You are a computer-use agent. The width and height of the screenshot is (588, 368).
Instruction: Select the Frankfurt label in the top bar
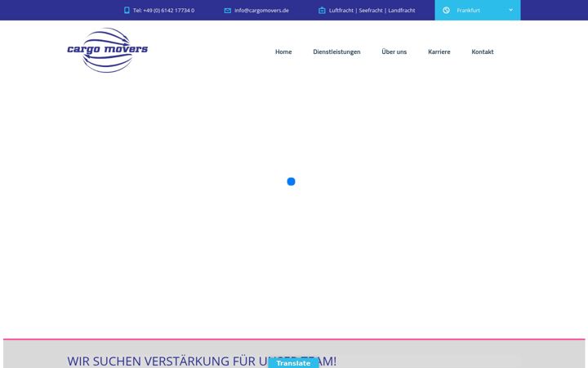(x=469, y=11)
